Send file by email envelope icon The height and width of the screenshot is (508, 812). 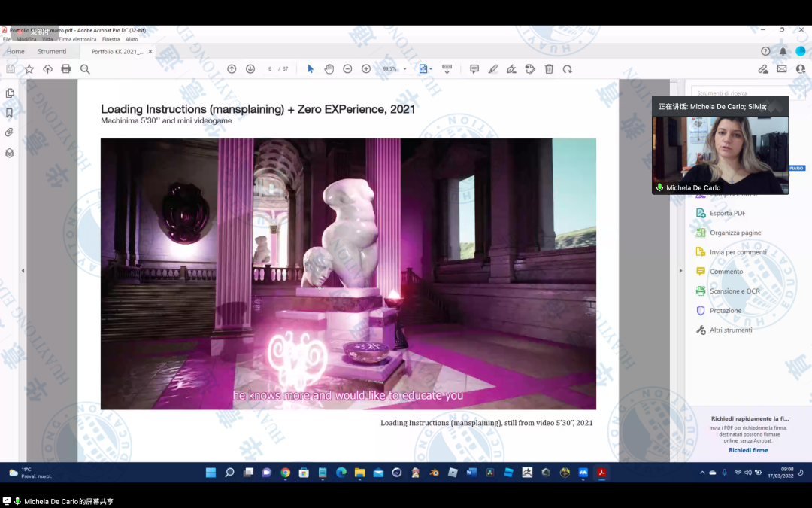(782, 69)
